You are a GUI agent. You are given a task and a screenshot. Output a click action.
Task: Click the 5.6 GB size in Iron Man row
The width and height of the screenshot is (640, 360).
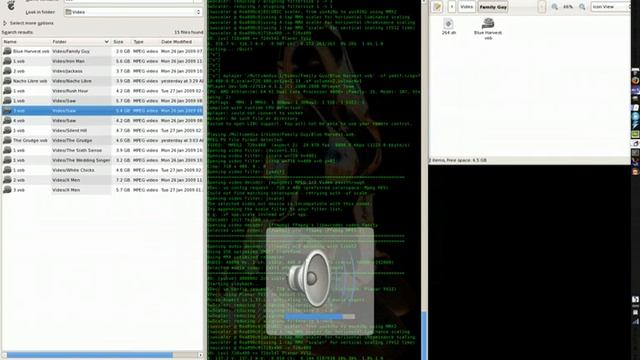click(x=123, y=61)
